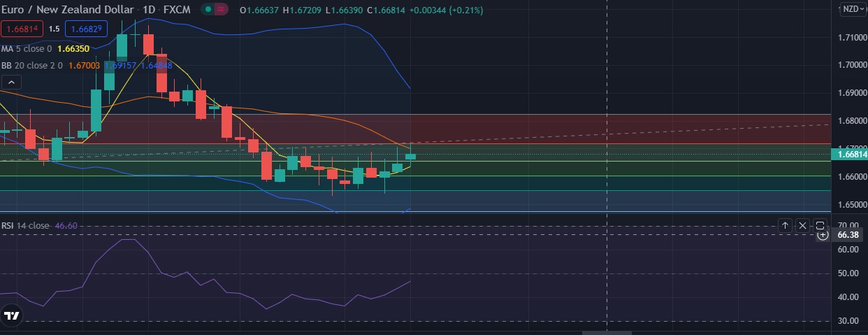This screenshot has width=868, height=335.
Task: Click the red sell price 1.66814 button
Action: [x=21, y=29]
